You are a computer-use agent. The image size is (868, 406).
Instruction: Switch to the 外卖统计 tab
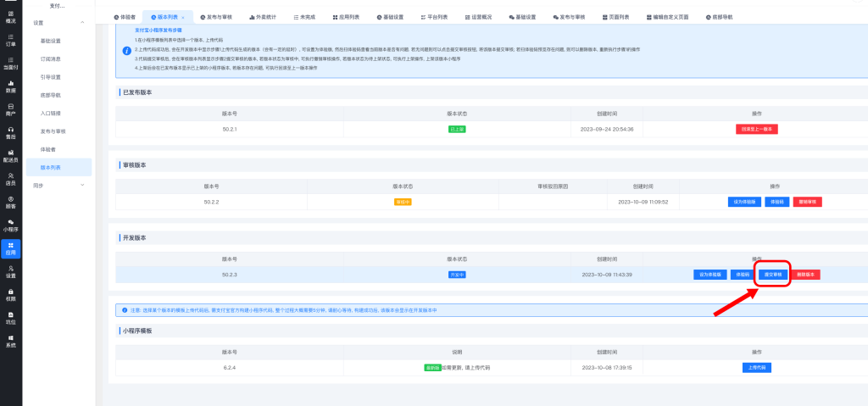pyautogui.click(x=259, y=17)
